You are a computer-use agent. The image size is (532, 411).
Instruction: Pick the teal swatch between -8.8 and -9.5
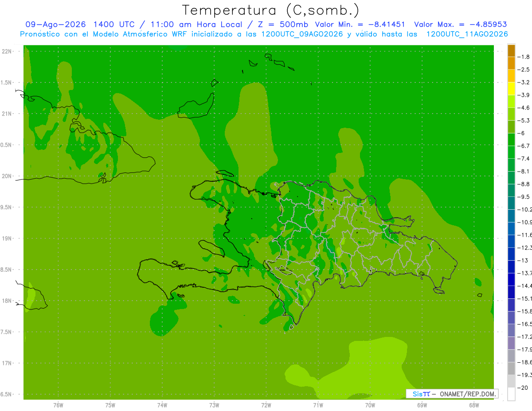click(x=511, y=191)
